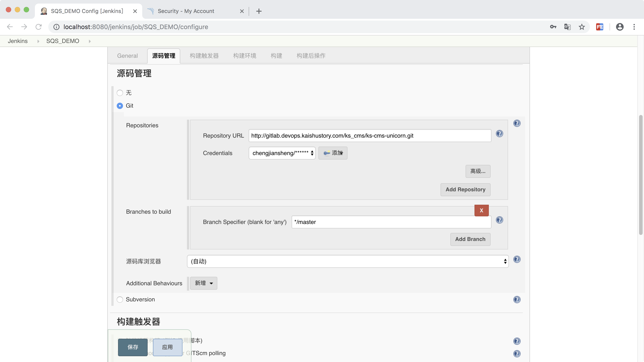The width and height of the screenshot is (644, 362).
Task: Open the Credentials chengjiansheng dropdown
Action: coord(282,153)
